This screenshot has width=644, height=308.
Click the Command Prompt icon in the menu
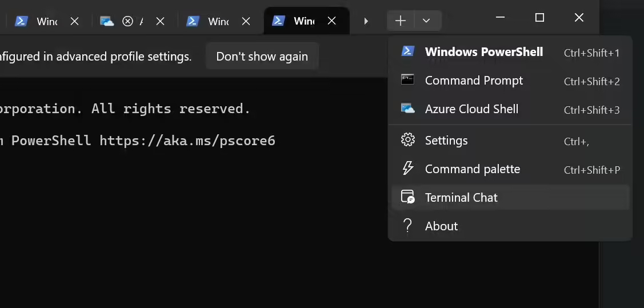(407, 80)
